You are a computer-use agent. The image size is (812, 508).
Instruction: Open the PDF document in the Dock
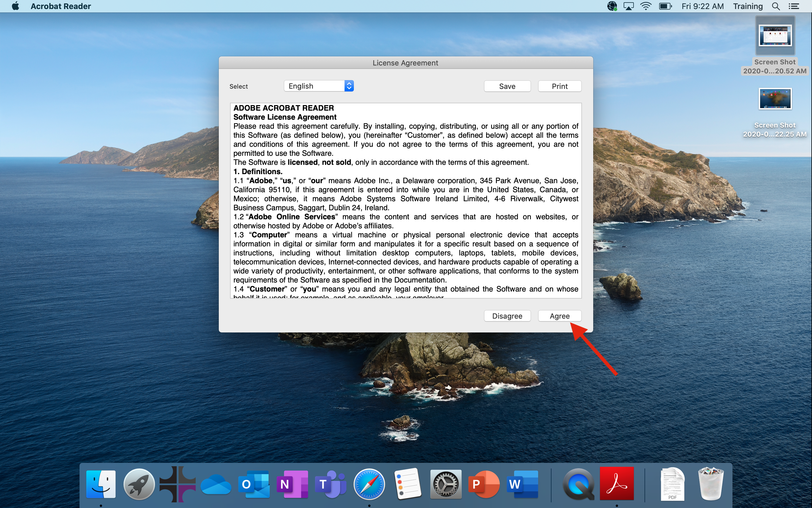point(672,484)
